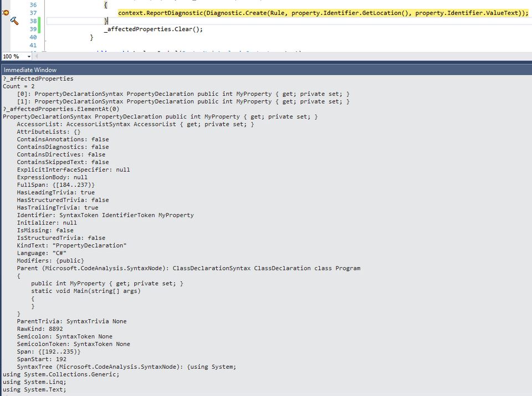Click the HasTrailingTrivia: true line
The width and height of the screenshot is (532, 396).
pyautogui.click(x=58, y=208)
